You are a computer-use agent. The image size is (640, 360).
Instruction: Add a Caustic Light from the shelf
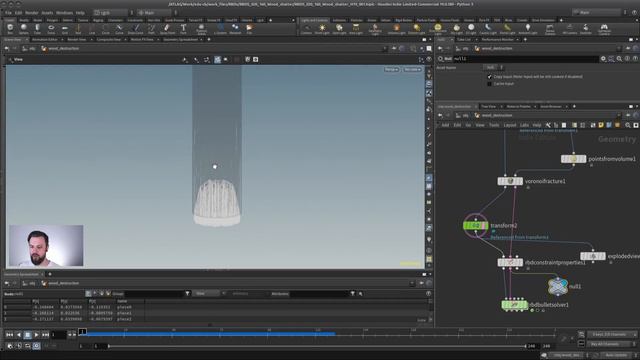pyautogui.click(x=488, y=29)
